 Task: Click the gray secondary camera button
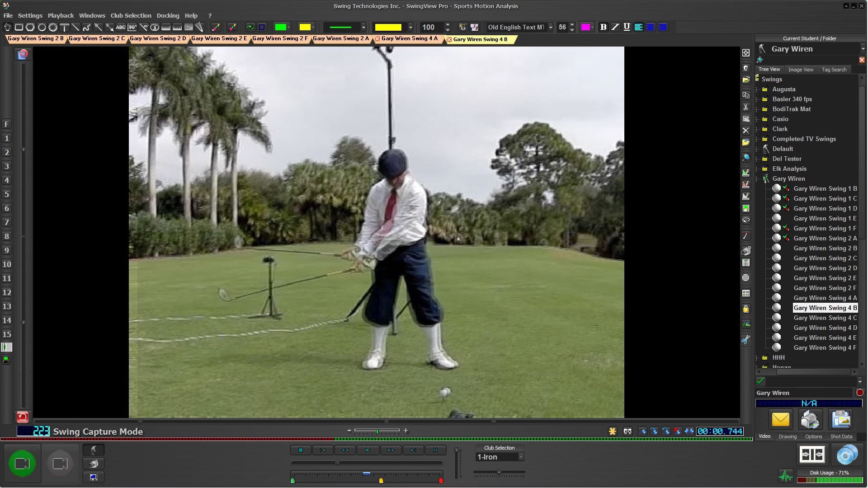(60, 464)
